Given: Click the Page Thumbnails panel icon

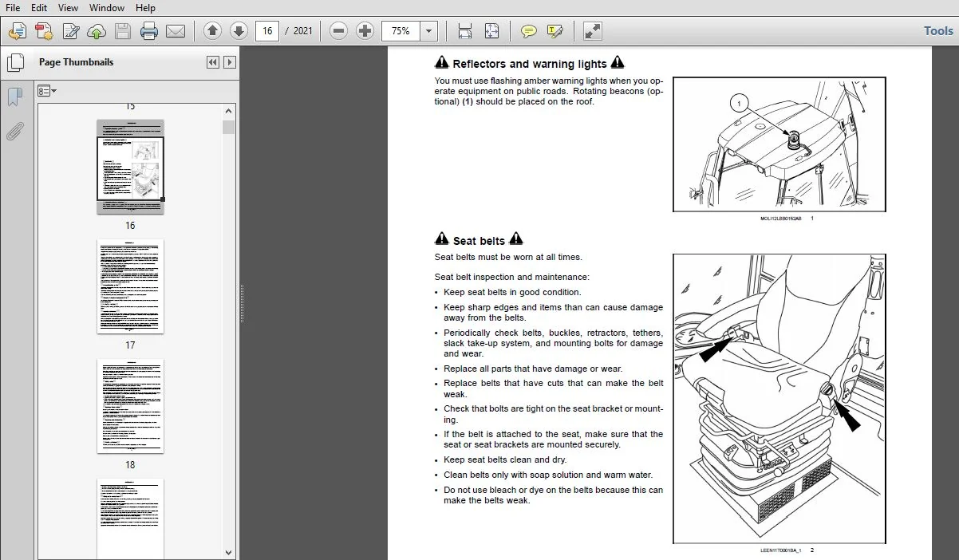Looking at the screenshot, I should coord(14,63).
